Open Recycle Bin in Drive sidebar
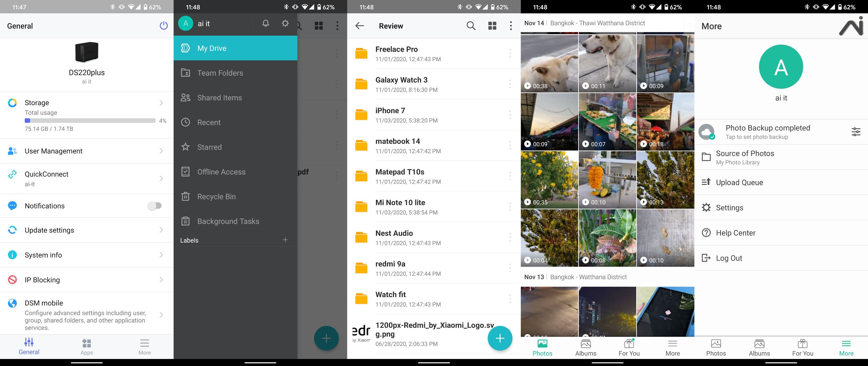The width and height of the screenshot is (868, 366). [235, 196]
